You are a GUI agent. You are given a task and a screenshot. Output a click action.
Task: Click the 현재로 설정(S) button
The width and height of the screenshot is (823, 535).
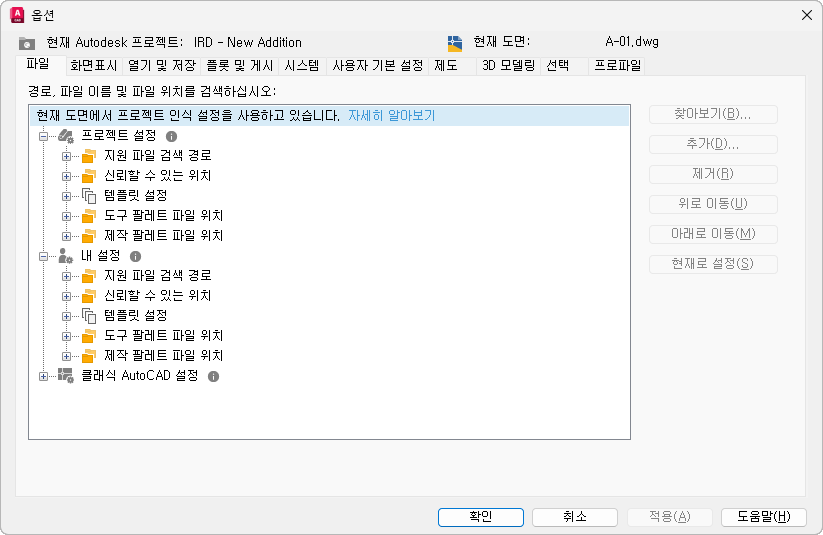(713, 264)
